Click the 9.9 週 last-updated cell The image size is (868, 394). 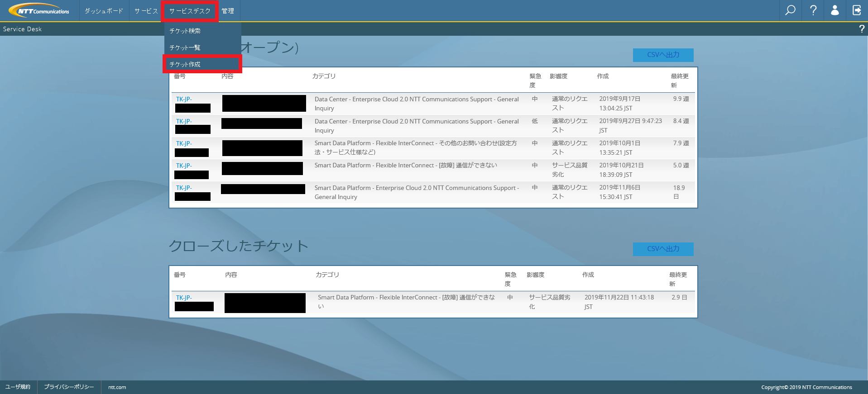681,99
